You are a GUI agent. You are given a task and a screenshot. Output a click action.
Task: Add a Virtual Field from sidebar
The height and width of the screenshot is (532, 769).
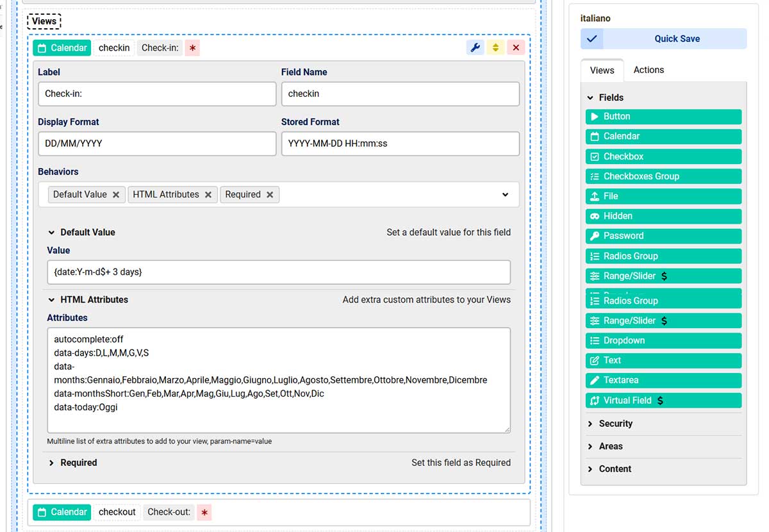tap(663, 400)
